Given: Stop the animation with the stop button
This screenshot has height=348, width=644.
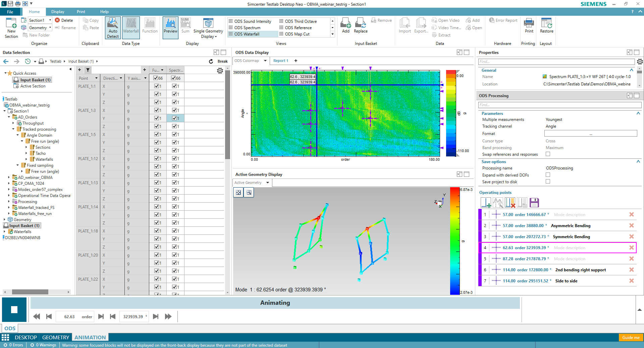Looking at the screenshot, I should (14, 310).
